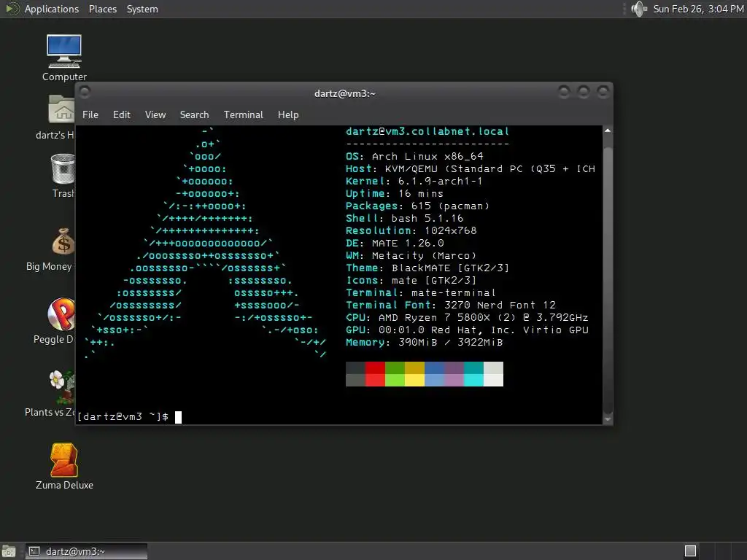Click the WM: Metacity (Marco) line

[411, 256]
